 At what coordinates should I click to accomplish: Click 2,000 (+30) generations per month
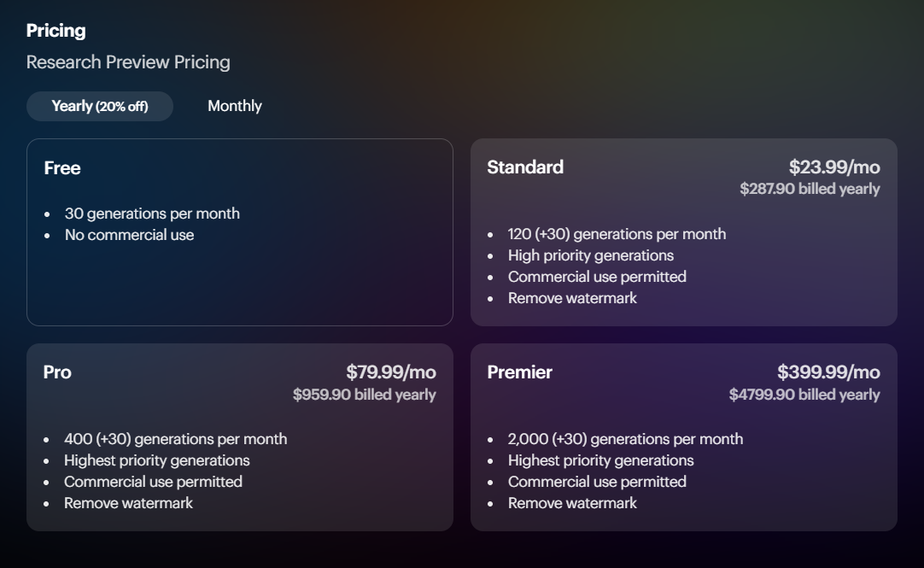[x=625, y=439]
